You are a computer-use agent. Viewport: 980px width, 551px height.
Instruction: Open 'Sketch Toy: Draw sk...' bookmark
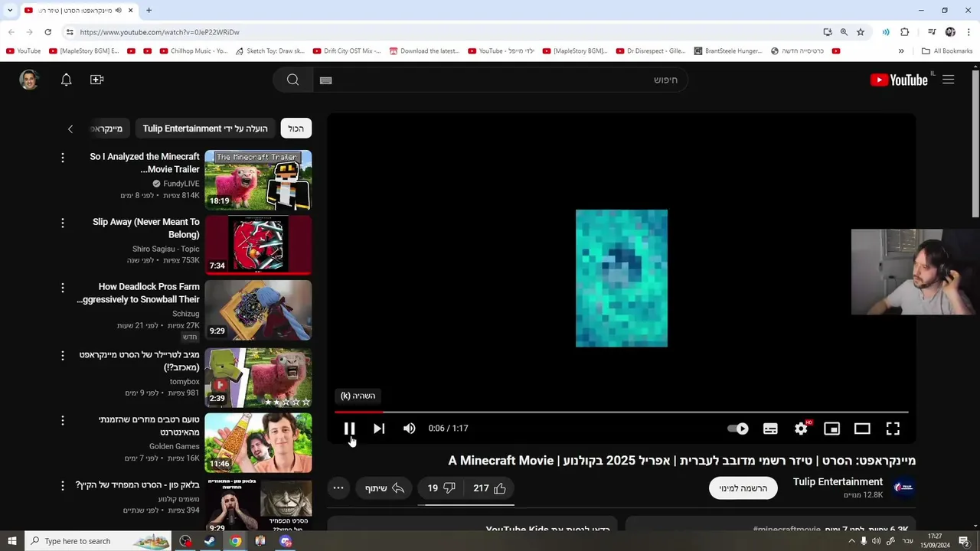pyautogui.click(x=269, y=51)
